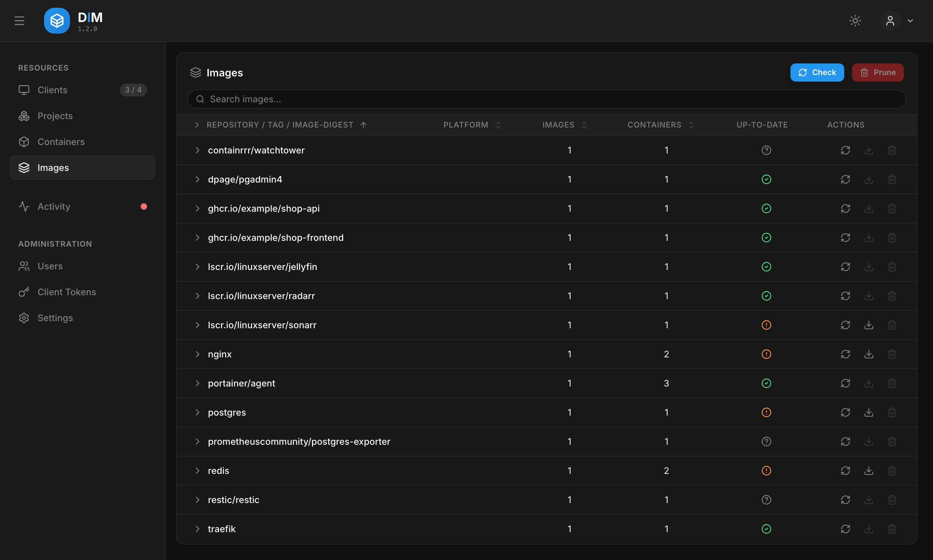Screen dimensions: 933x560
Task: Sort by Platform column
Action: pyautogui.click(x=472, y=125)
